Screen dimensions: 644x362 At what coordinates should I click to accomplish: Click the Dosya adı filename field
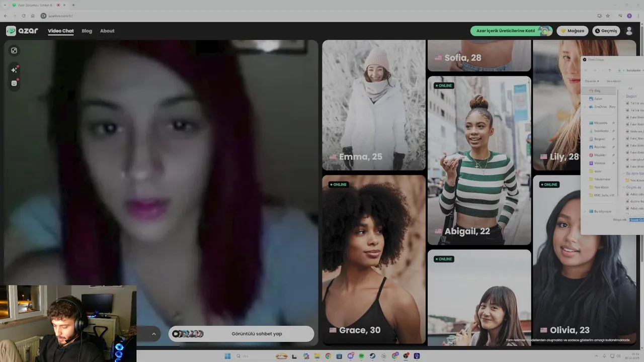636,220
